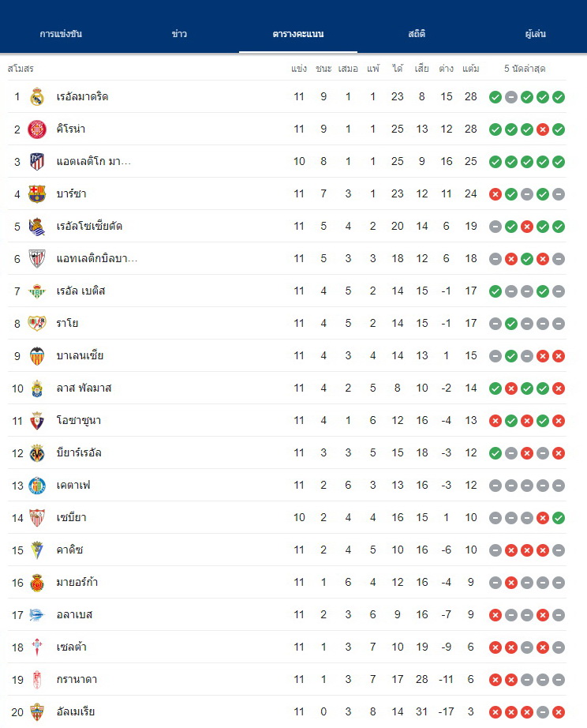The width and height of the screenshot is (587, 728).
Task: Click the Real Madrid club crest
Action: click(x=37, y=96)
